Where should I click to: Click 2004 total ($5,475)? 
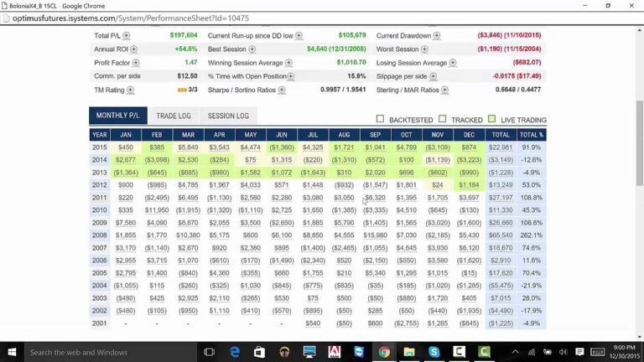tap(501, 286)
